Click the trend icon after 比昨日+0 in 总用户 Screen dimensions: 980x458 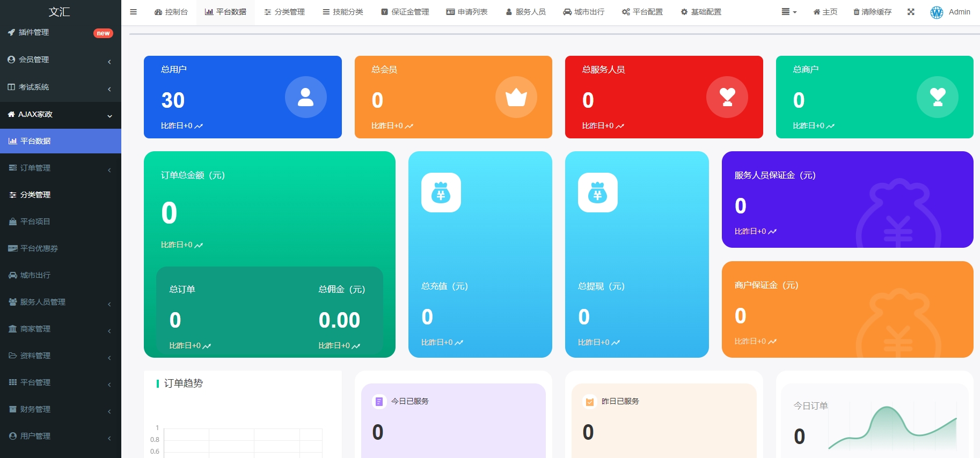pyautogui.click(x=199, y=126)
